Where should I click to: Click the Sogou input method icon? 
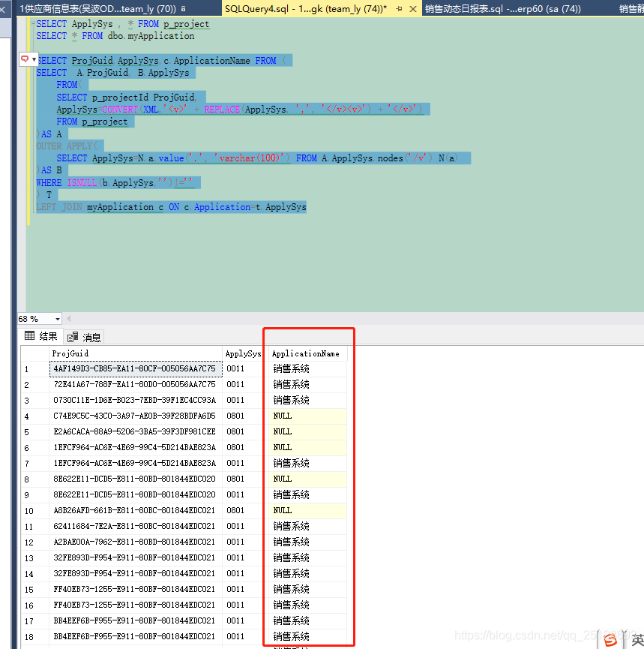(x=610, y=639)
